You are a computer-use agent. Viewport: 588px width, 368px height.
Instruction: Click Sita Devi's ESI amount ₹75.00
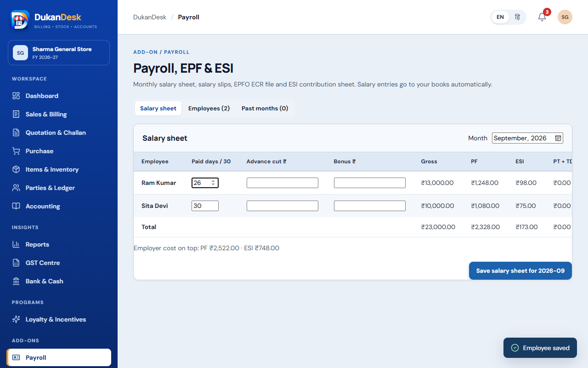pos(526,206)
